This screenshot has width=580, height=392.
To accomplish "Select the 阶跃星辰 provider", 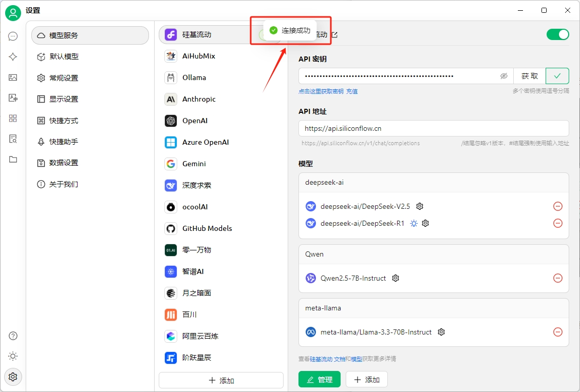I will [221, 358].
